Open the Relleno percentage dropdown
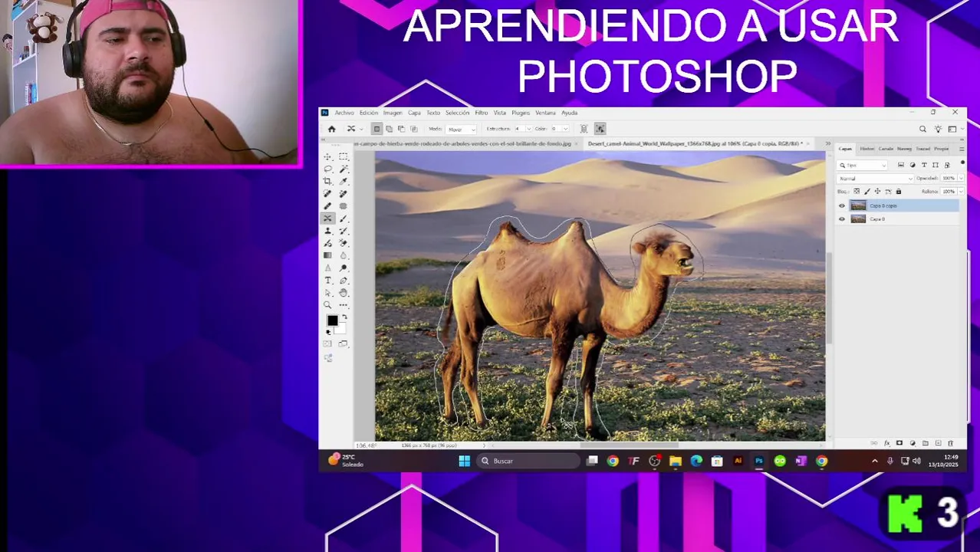The image size is (980, 552). coord(962,191)
